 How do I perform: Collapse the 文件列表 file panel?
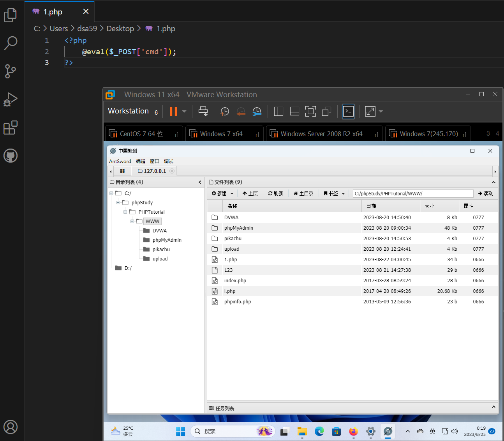click(x=493, y=182)
